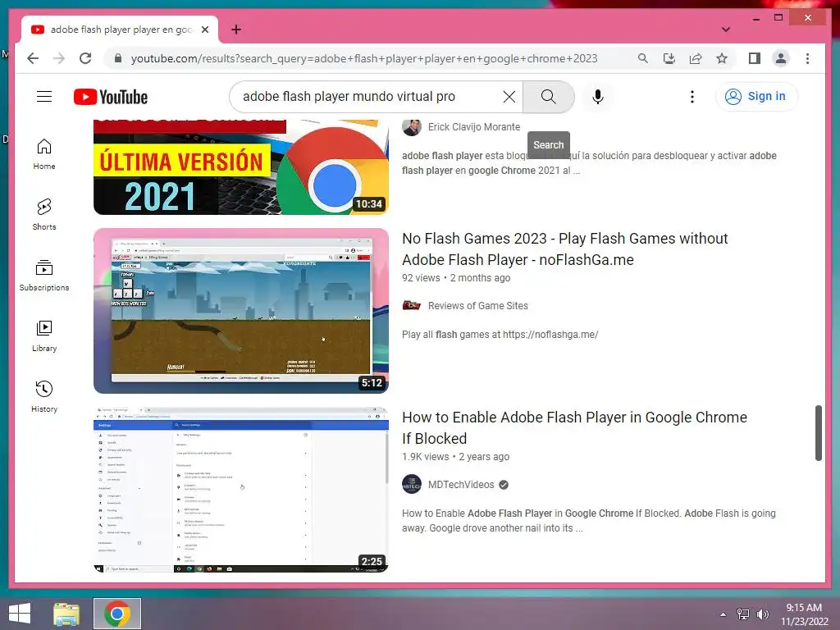The image size is (840, 630).
Task: Bookmark this page with the star
Action: [722, 58]
